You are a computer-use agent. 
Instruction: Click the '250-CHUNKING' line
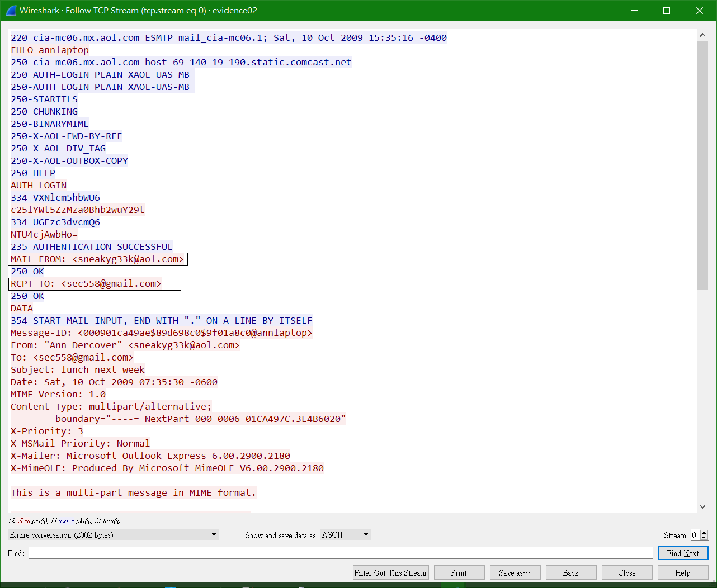click(x=44, y=111)
